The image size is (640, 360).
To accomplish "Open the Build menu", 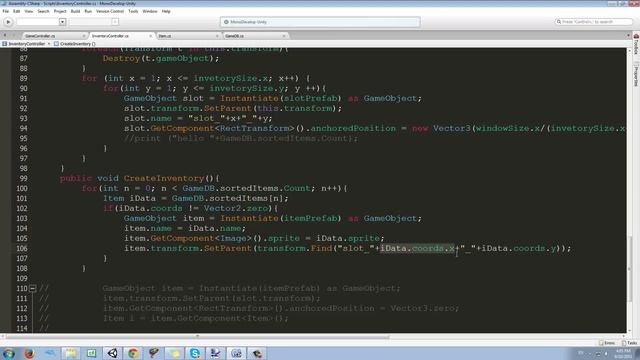I will (76, 11).
